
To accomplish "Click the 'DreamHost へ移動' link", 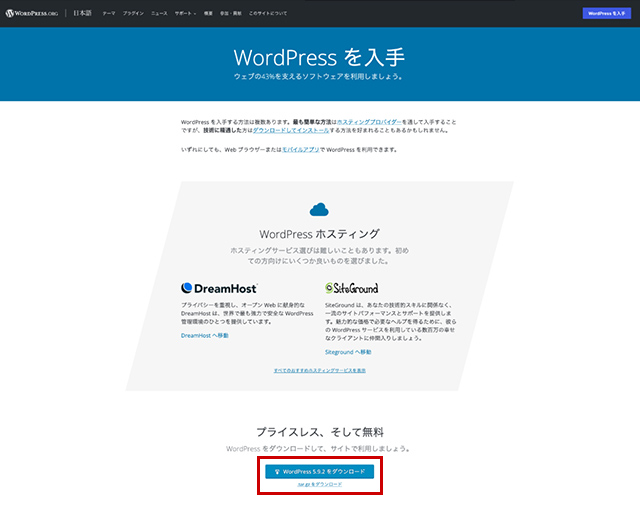I will 204,335.
